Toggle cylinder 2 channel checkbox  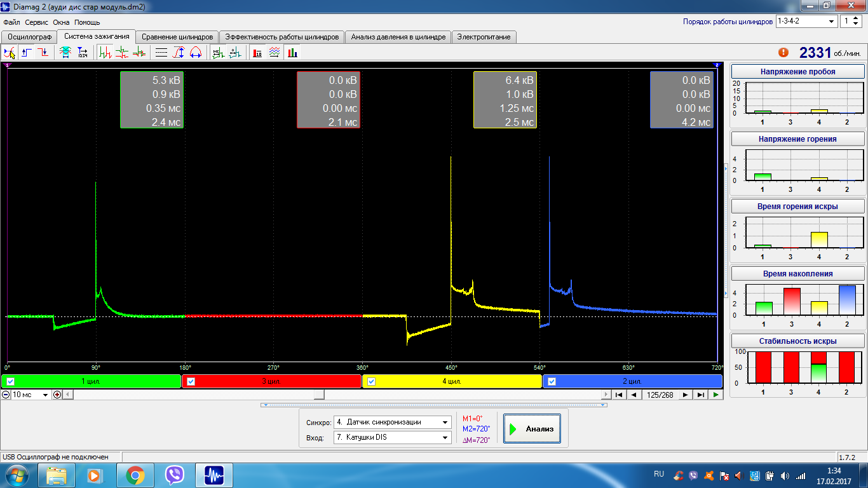tap(552, 382)
